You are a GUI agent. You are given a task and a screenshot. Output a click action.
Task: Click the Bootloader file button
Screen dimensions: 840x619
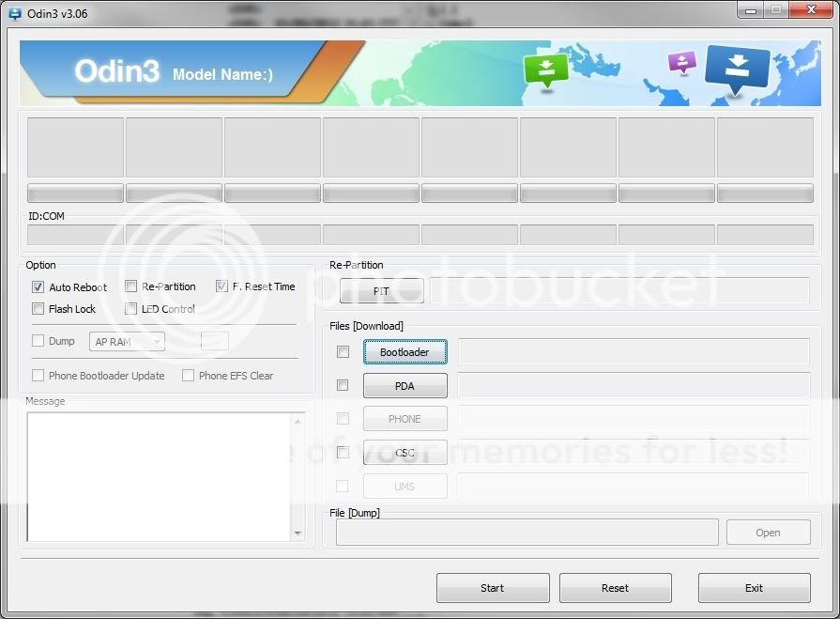(x=405, y=352)
